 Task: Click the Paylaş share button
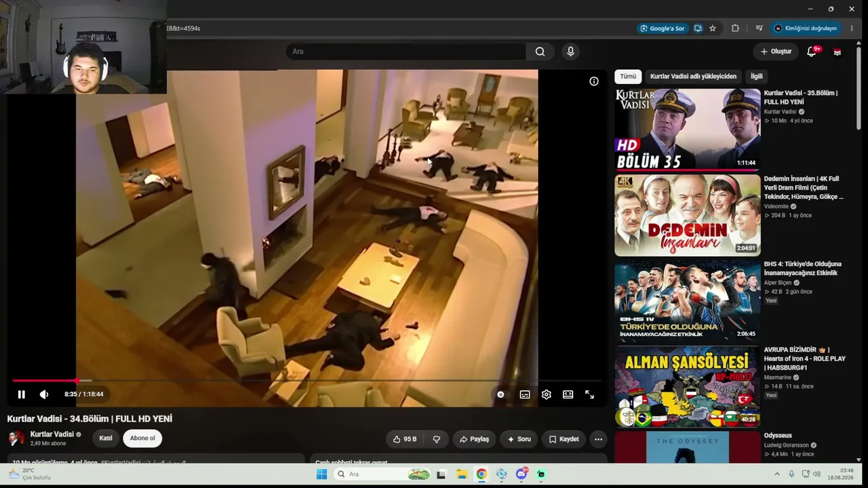tap(474, 439)
